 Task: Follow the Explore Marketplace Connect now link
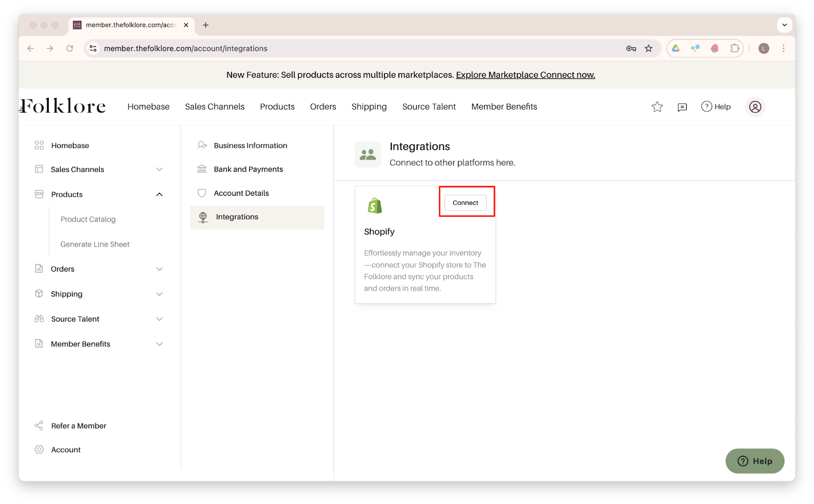point(525,75)
